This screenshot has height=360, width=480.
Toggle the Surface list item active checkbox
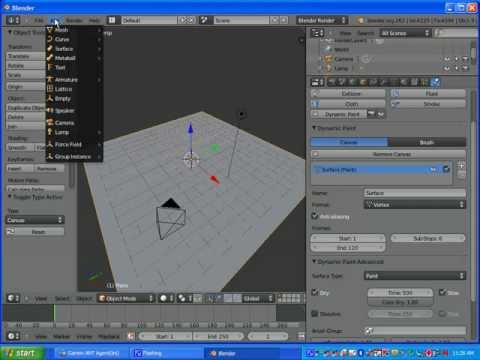pyautogui.click(x=446, y=169)
